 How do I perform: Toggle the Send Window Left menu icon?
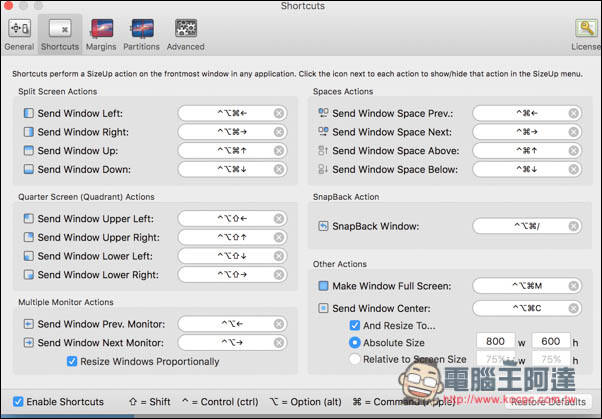click(x=28, y=113)
